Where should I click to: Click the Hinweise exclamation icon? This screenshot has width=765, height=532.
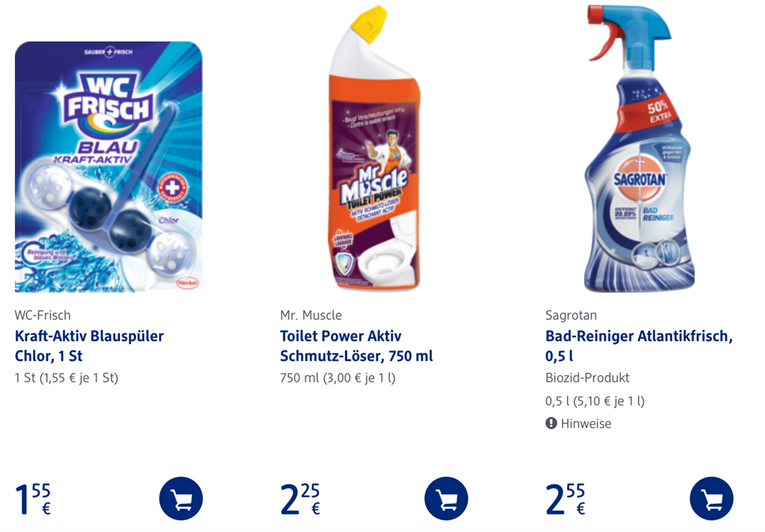click(551, 423)
